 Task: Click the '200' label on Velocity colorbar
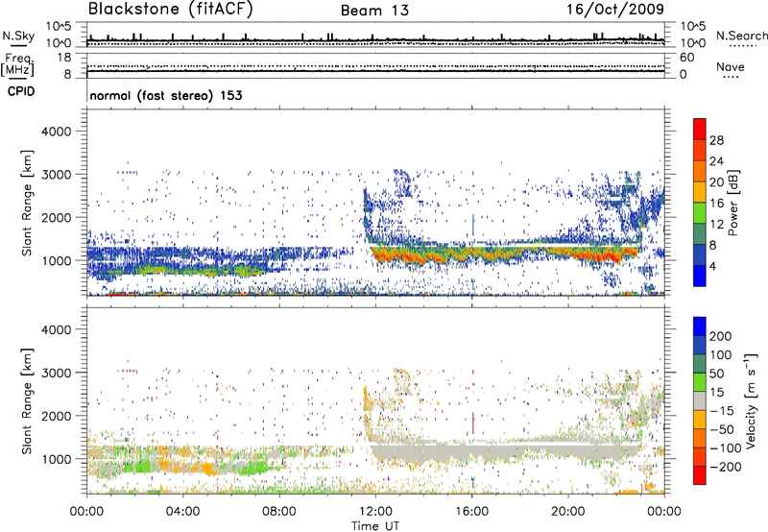(721, 336)
